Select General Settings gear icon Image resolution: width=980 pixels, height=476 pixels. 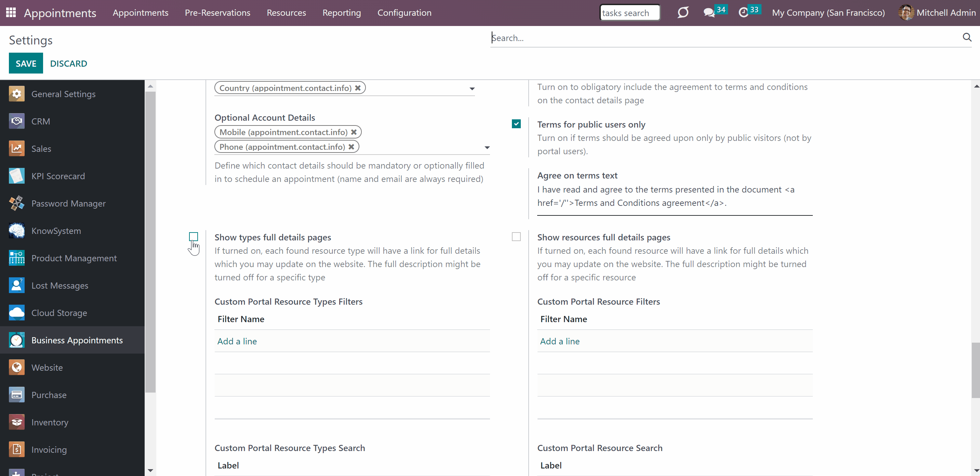(17, 94)
